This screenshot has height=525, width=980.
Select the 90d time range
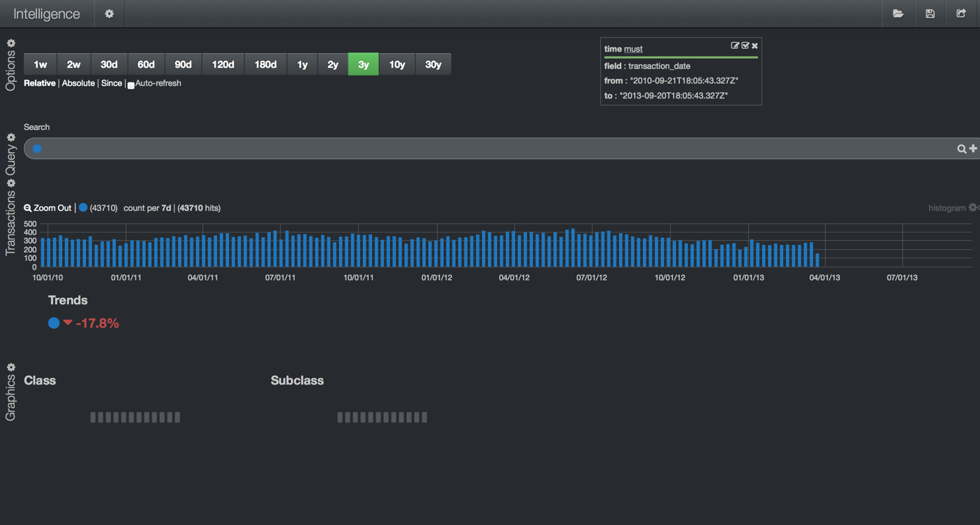[x=183, y=64]
